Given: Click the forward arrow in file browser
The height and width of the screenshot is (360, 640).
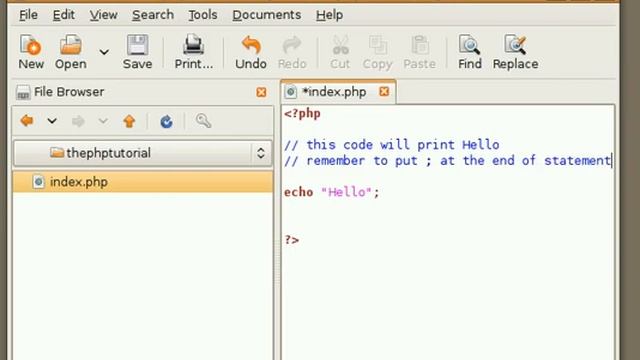Looking at the screenshot, I should 78,121.
